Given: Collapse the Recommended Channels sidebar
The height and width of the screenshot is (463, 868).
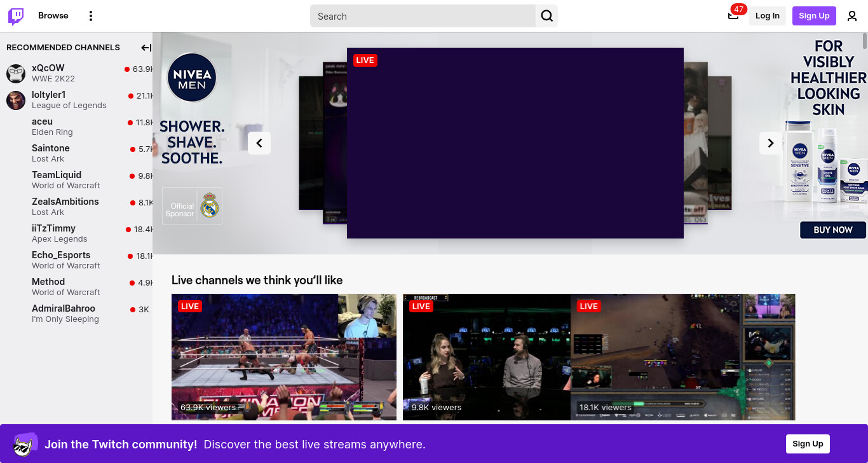Looking at the screenshot, I should point(146,48).
